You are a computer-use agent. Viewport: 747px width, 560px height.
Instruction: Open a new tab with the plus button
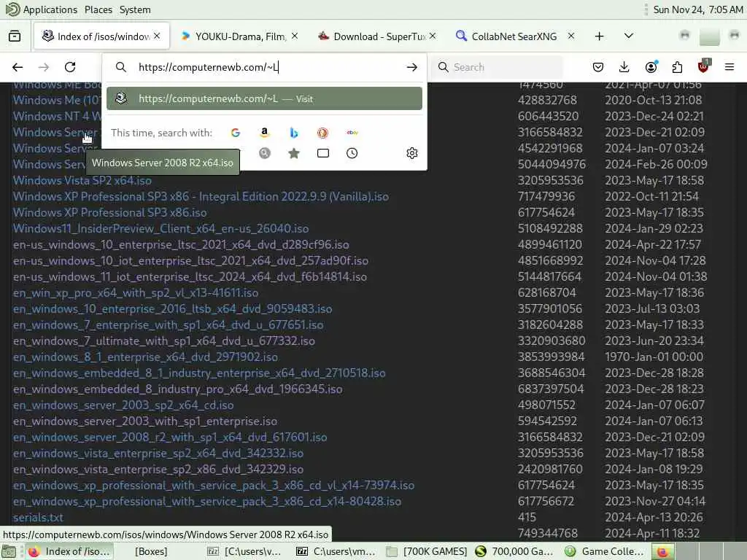tap(600, 36)
